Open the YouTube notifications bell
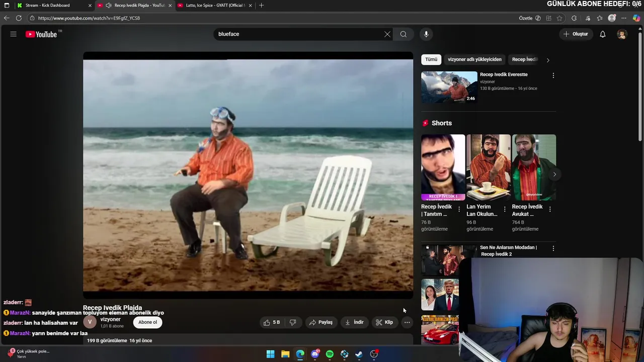 (603, 34)
